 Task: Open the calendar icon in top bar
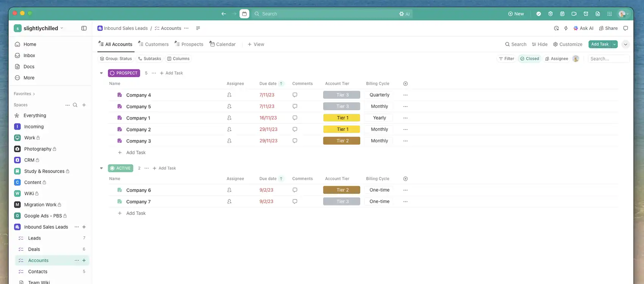tap(245, 14)
